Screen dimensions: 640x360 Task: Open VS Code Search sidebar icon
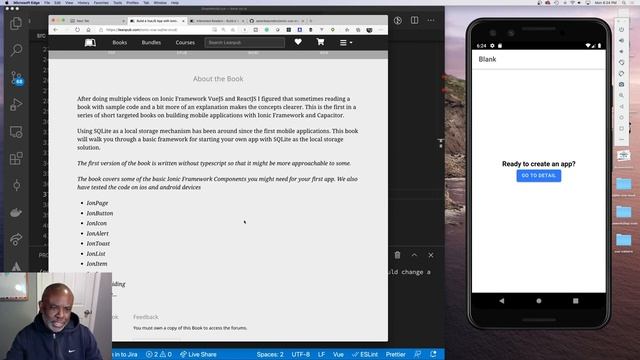16,50
